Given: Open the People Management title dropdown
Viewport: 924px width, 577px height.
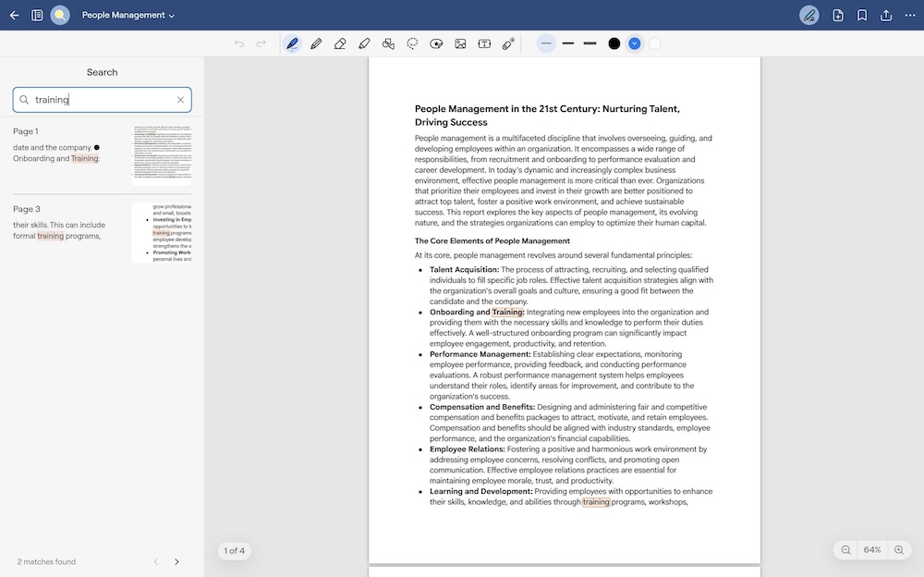Looking at the screenshot, I should (128, 15).
